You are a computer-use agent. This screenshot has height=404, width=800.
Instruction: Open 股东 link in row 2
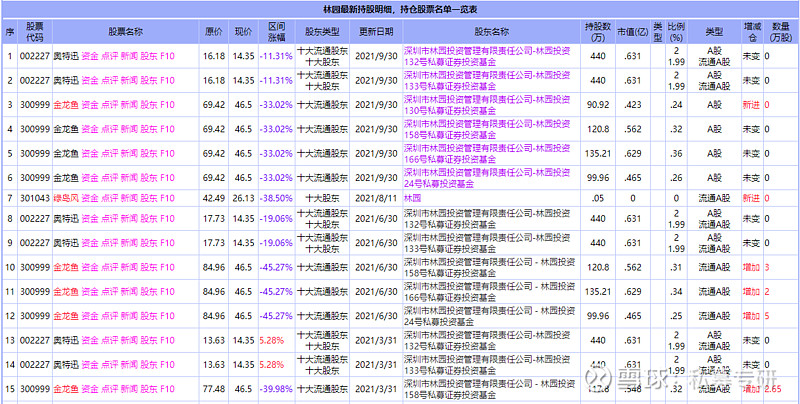click(148, 81)
